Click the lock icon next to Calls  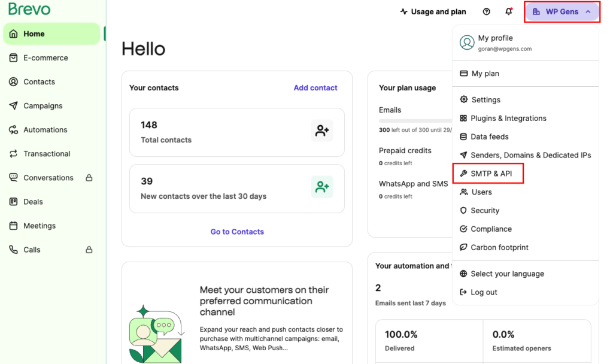click(89, 250)
